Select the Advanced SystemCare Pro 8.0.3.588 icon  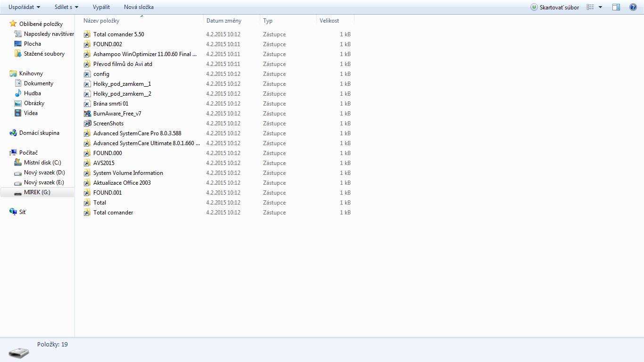point(87,133)
